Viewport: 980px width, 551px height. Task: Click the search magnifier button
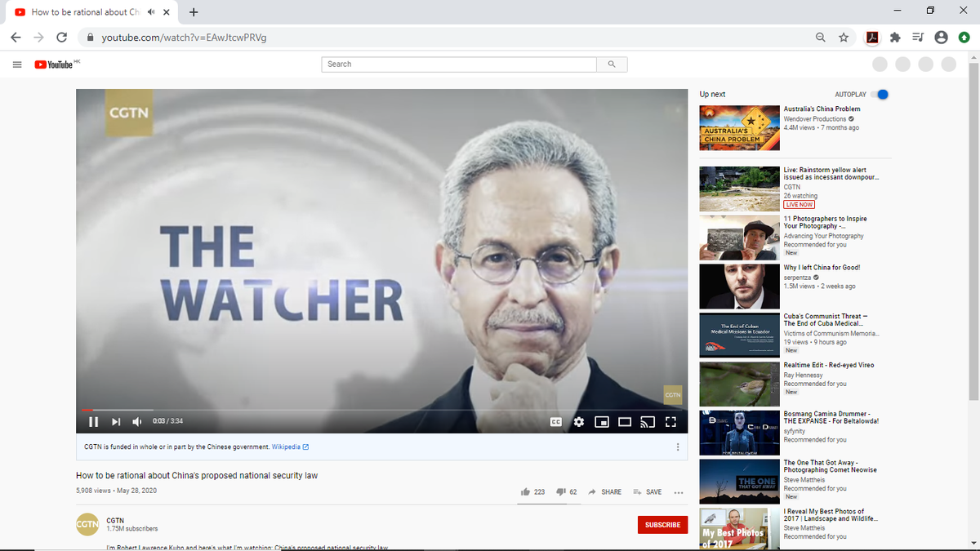coord(612,64)
